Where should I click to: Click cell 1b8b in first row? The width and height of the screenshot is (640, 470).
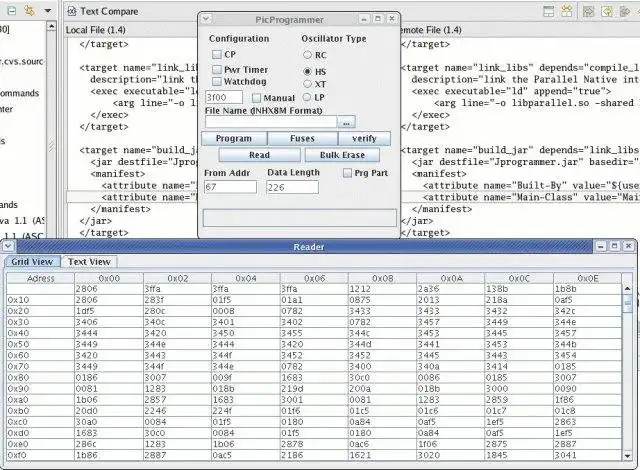[x=587, y=289]
